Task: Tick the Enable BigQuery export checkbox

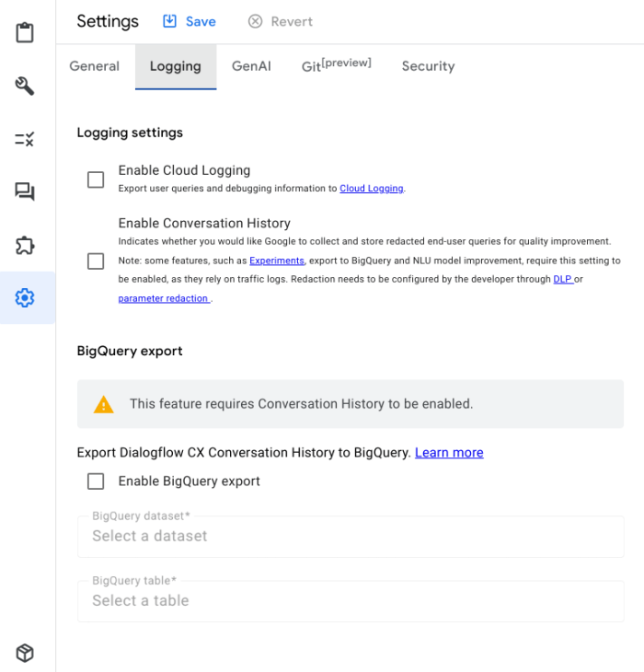Action: (96, 481)
